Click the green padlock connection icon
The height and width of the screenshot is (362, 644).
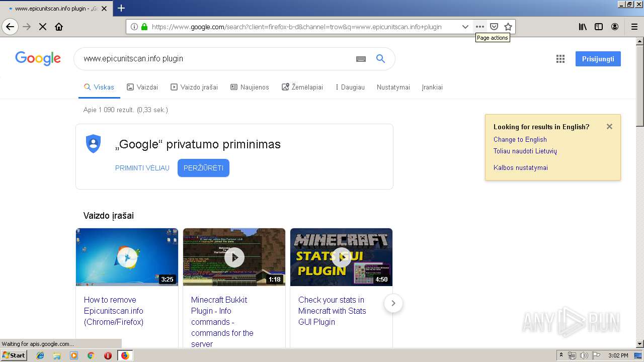click(x=144, y=27)
